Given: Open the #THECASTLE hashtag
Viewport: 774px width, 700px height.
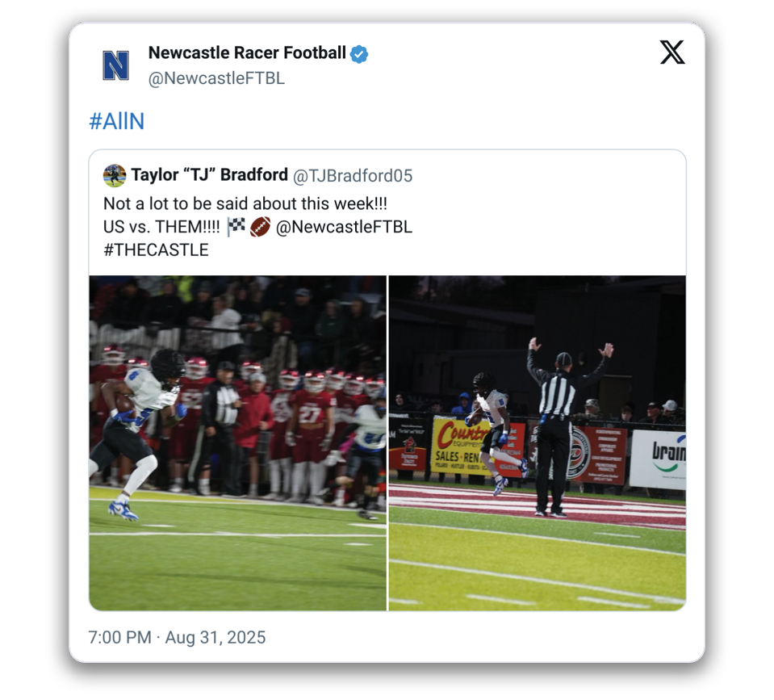Looking at the screenshot, I should (x=156, y=249).
